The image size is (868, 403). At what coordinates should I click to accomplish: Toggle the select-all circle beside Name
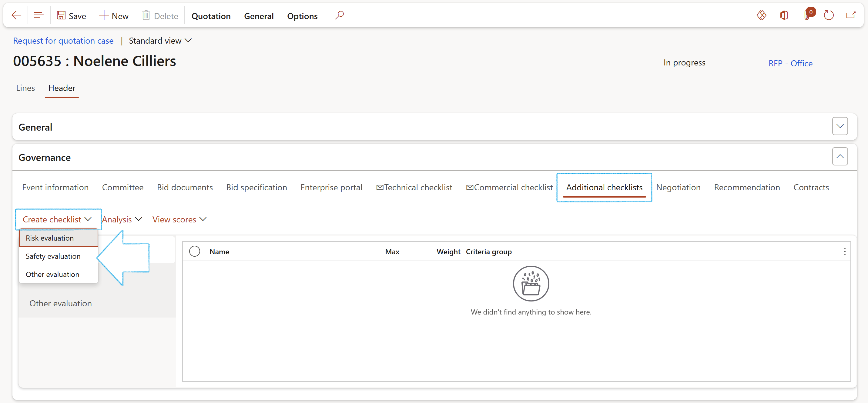tap(194, 251)
